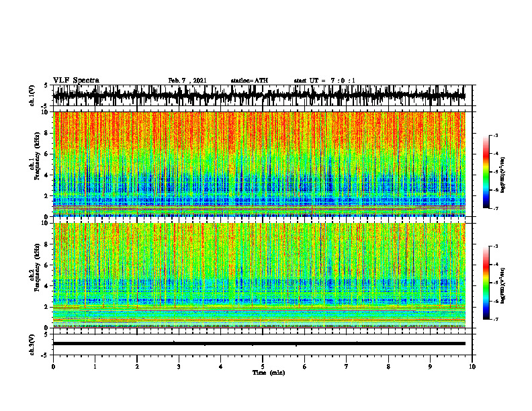Click time axis tick label "7"
This screenshot has height=411, width=532.
[347, 367]
